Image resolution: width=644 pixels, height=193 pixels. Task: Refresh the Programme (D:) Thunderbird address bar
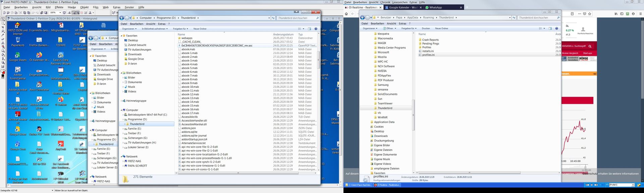[x=273, y=18]
